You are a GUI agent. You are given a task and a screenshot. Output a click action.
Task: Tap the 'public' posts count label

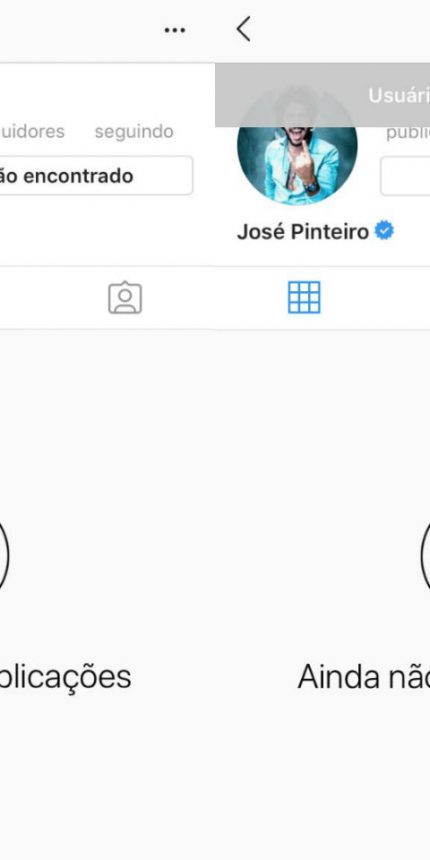[408, 133]
